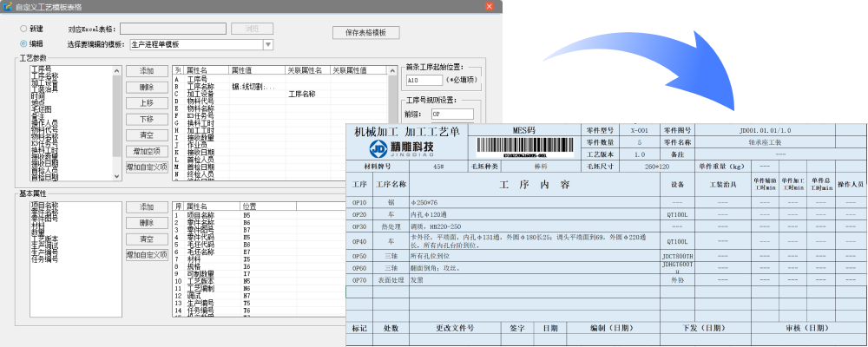Click the 45# material cell on the sheet
Image resolution: width=868 pixels, height=347 pixels.
(438, 166)
